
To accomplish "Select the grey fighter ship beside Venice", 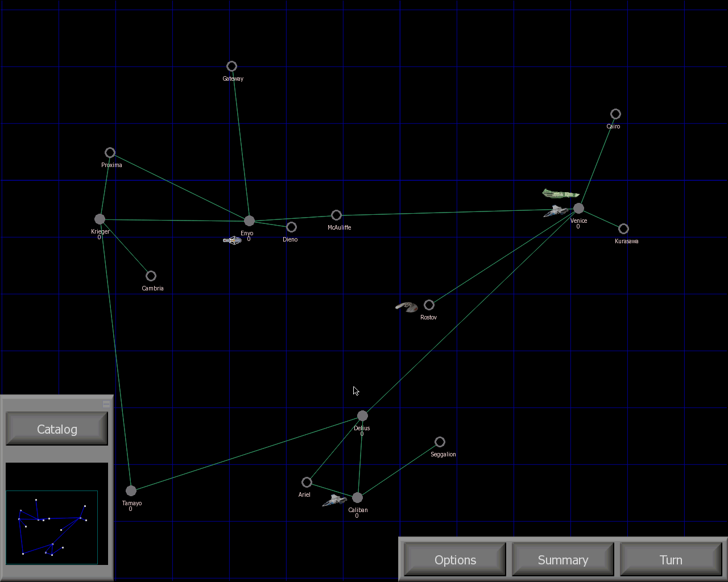I will click(x=556, y=211).
